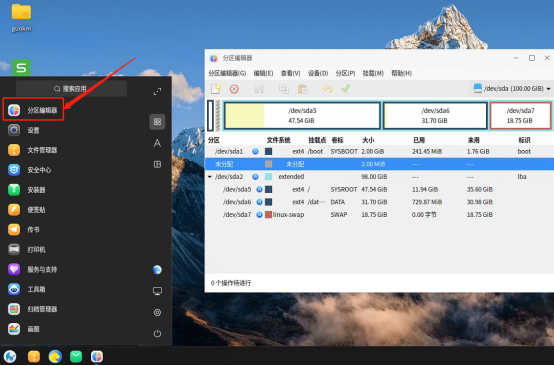Click the launcher fullscreen expand icon

click(157, 92)
